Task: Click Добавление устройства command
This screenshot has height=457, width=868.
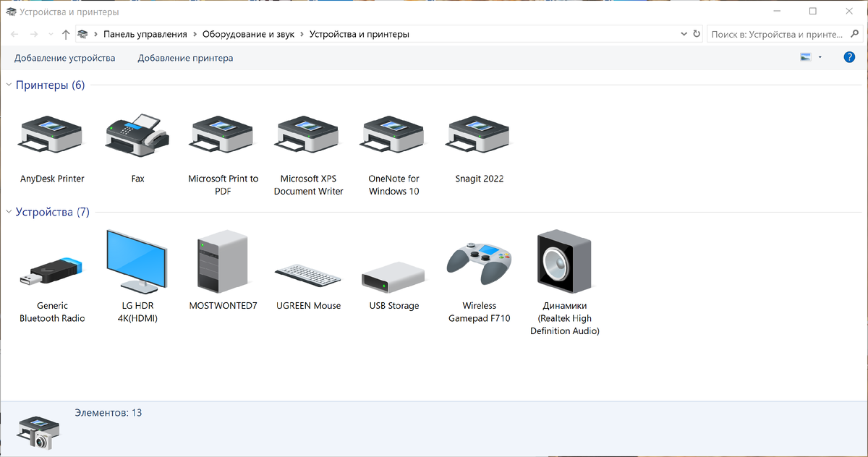Action: pos(65,58)
